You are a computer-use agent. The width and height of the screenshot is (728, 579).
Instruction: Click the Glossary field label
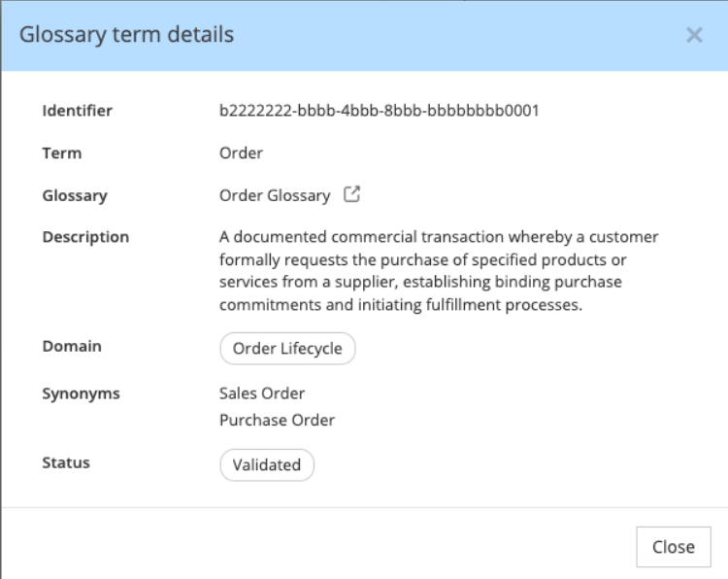[x=75, y=195]
